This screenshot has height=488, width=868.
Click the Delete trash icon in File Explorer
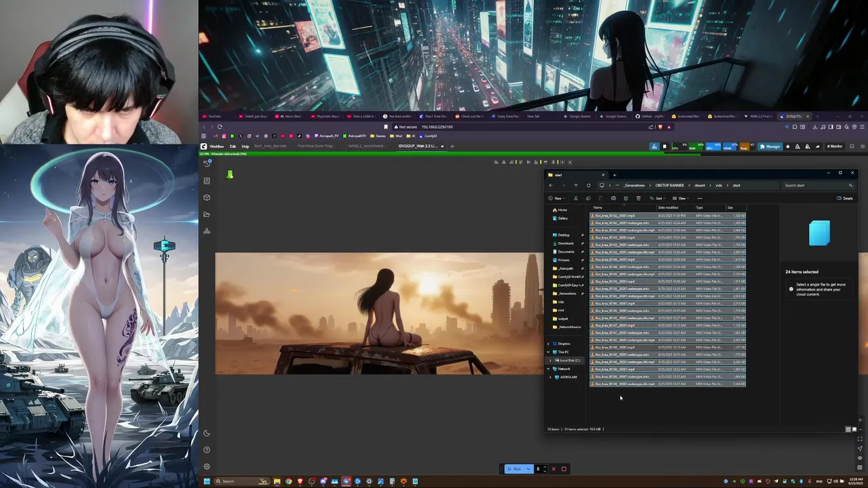click(638, 199)
